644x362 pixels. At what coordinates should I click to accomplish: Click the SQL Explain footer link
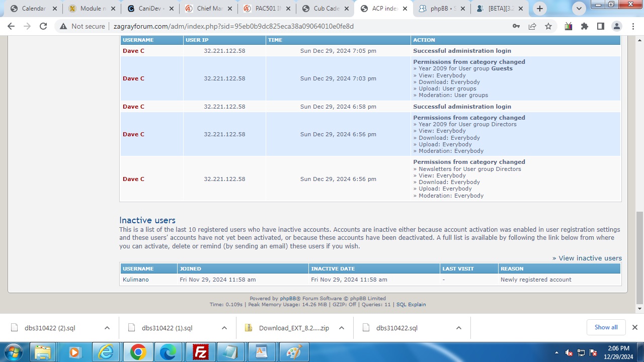[411, 304]
